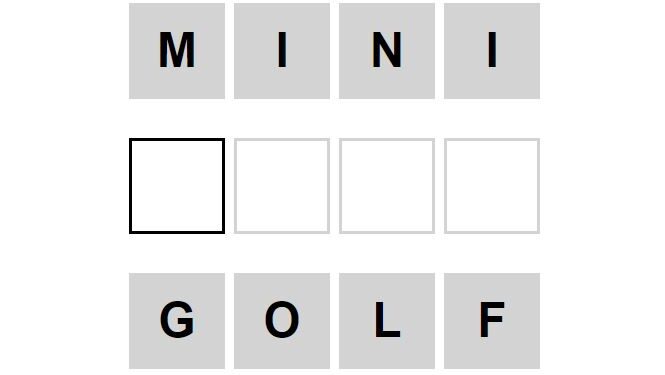Screen dimensions: 665x375
Task: Select the third empty box in middle row
Action: [x=387, y=186]
